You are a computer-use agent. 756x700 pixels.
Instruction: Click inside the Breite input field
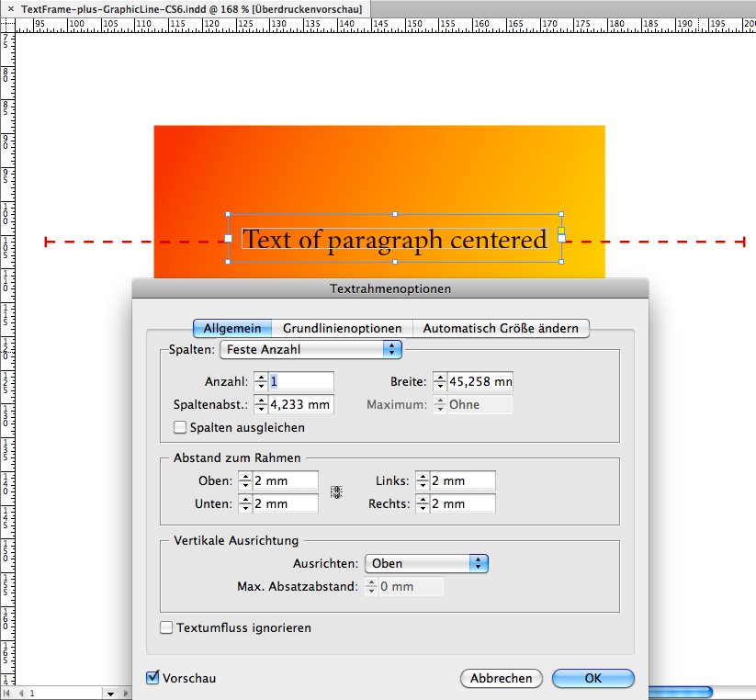click(478, 380)
